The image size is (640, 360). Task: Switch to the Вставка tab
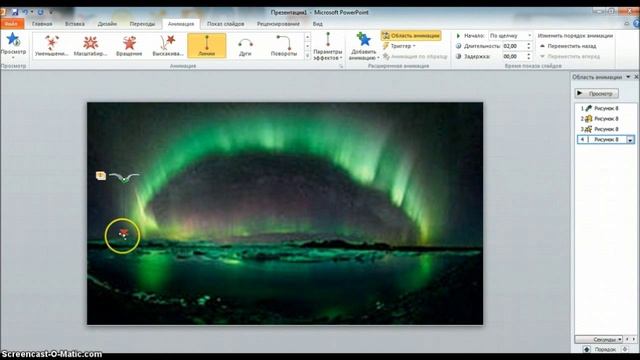coord(75,24)
